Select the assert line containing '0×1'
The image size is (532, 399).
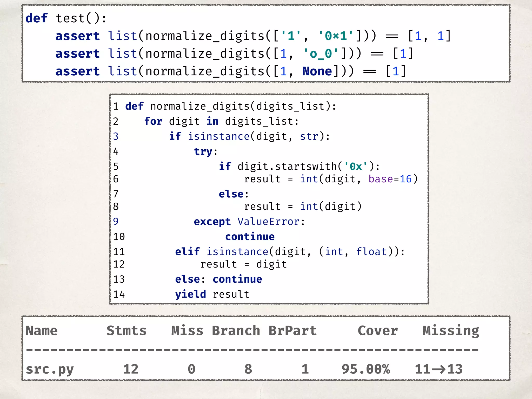[x=253, y=36]
